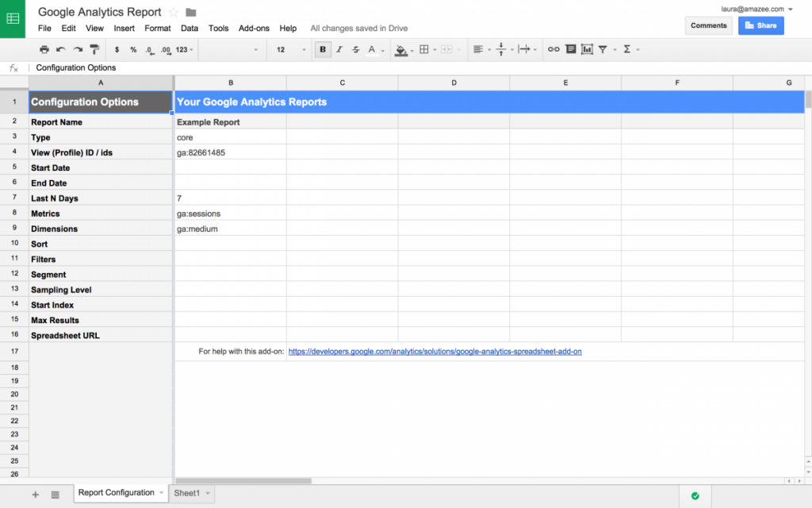Open Google Sheets home icon
This screenshot has height=508, width=812.
[13, 19]
